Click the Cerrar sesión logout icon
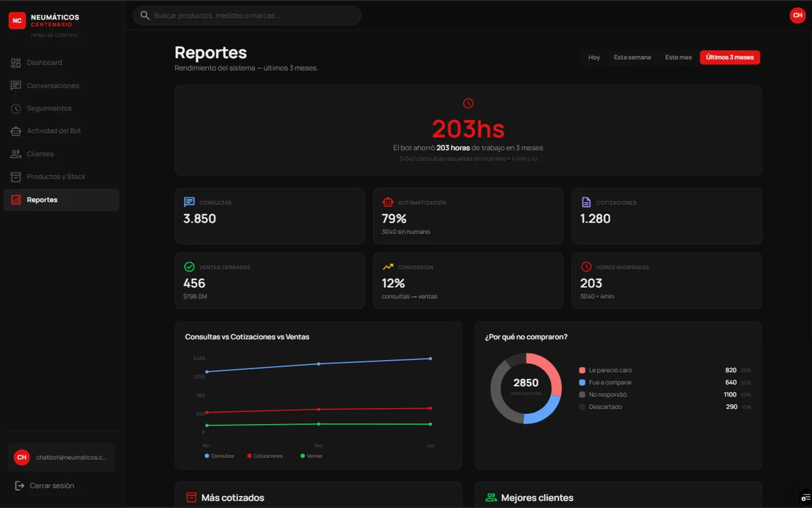This screenshot has width=812, height=508. pyautogui.click(x=19, y=486)
